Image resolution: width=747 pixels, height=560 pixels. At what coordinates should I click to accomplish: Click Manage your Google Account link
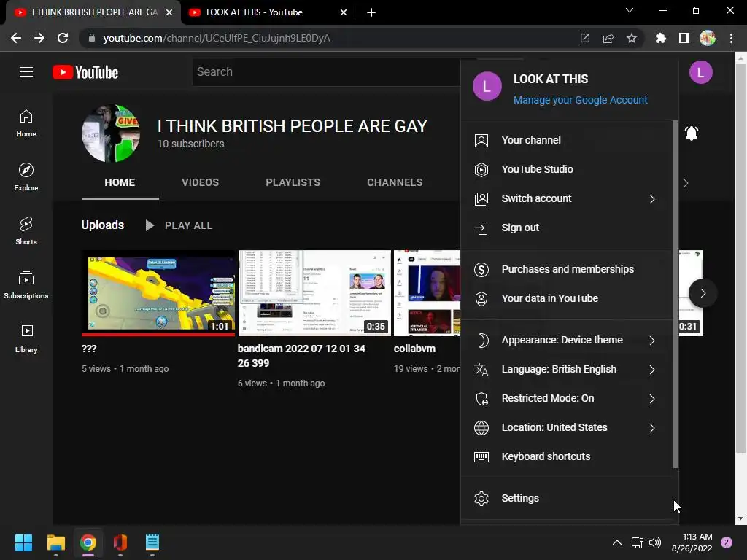[x=580, y=100]
